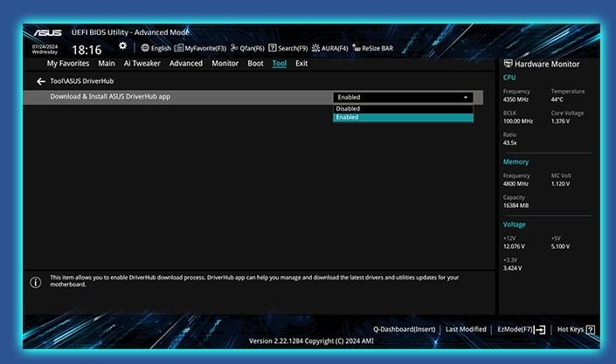Click the settings gear icon beside the clock
Image resolution: width=616 pixels, height=364 pixels.
click(x=122, y=46)
